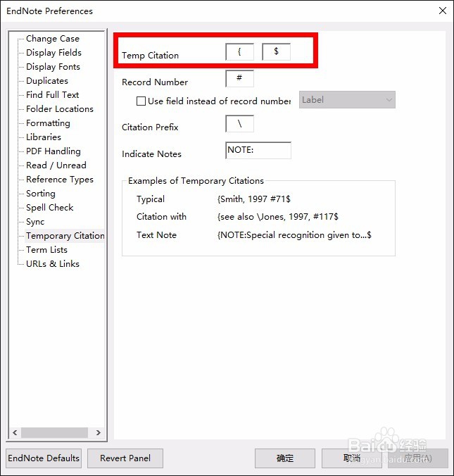The width and height of the screenshot is (454, 476).
Task: Click the '{see also \Jones, 1997, #117$' example
Action: [x=278, y=217]
